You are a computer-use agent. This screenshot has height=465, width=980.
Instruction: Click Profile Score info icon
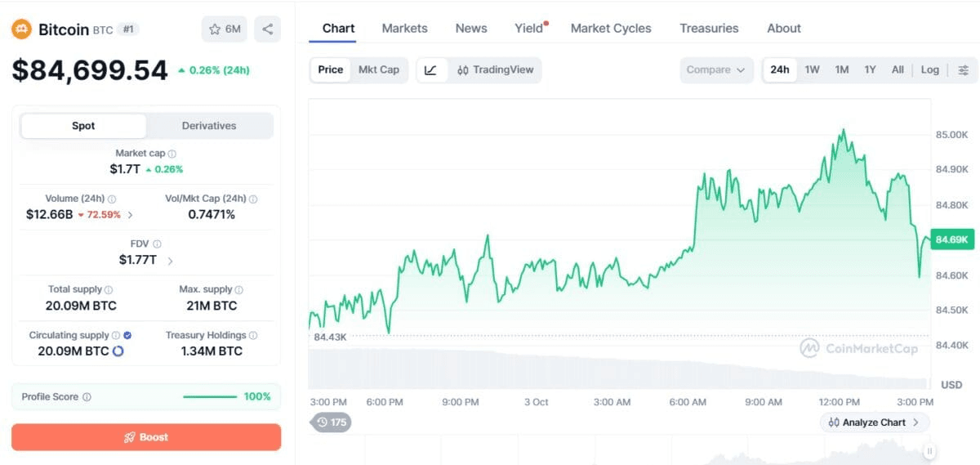87,397
